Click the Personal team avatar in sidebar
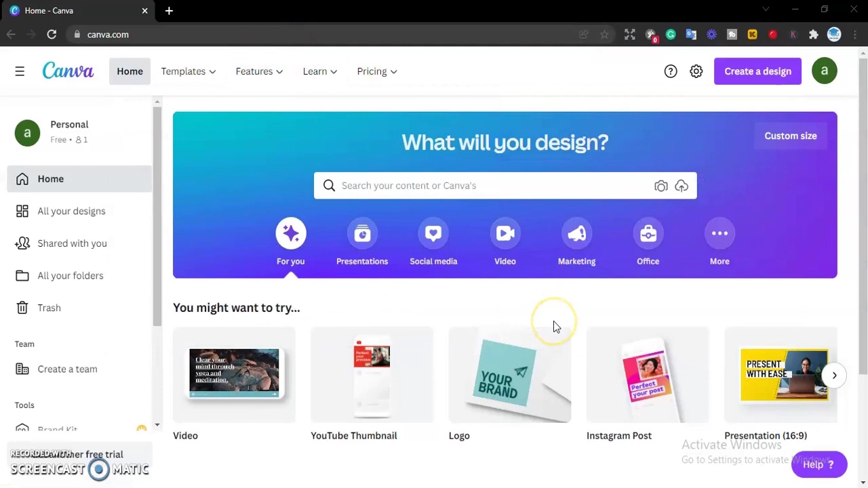The height and width of the screenshot is (488, 868). (27, 133)
